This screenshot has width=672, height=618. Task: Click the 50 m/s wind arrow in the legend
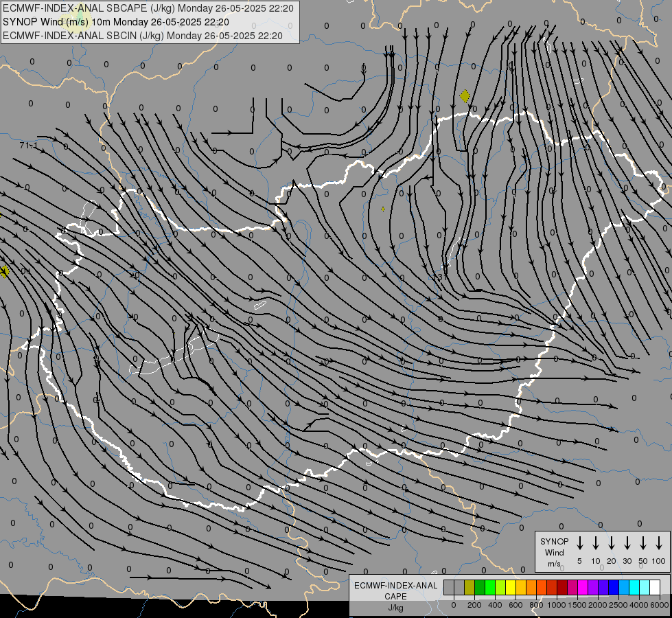[643, 543]
